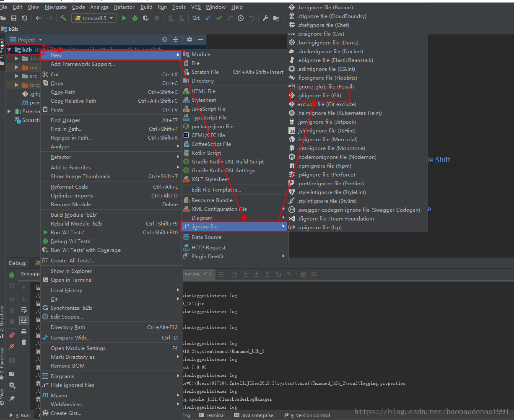Click the Run with Coverage icon
The width and height of the screenshot is (514, 420).
tap(145, 18)
